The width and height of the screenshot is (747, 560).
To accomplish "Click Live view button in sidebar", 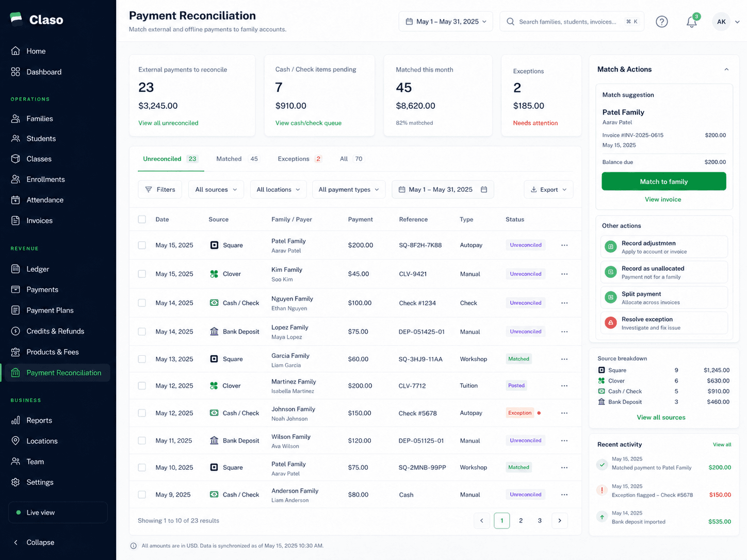I will point(58,513).
